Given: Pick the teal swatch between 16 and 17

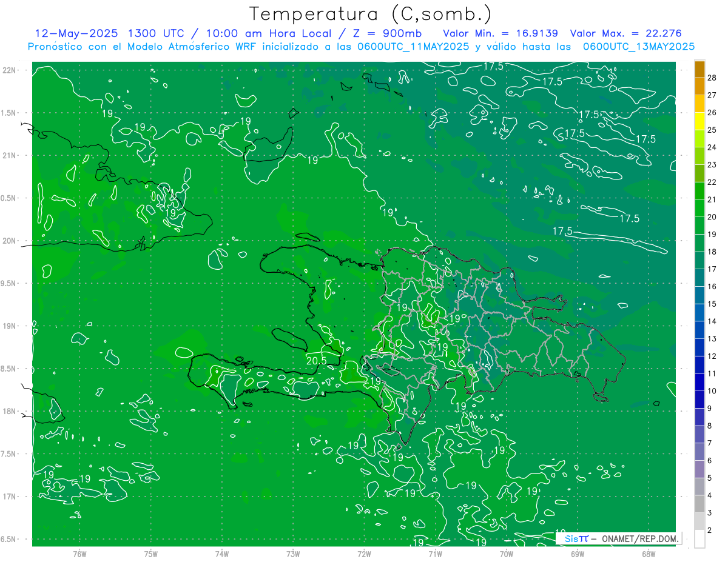Looking at the screenshot, I should tap(700, 278).
